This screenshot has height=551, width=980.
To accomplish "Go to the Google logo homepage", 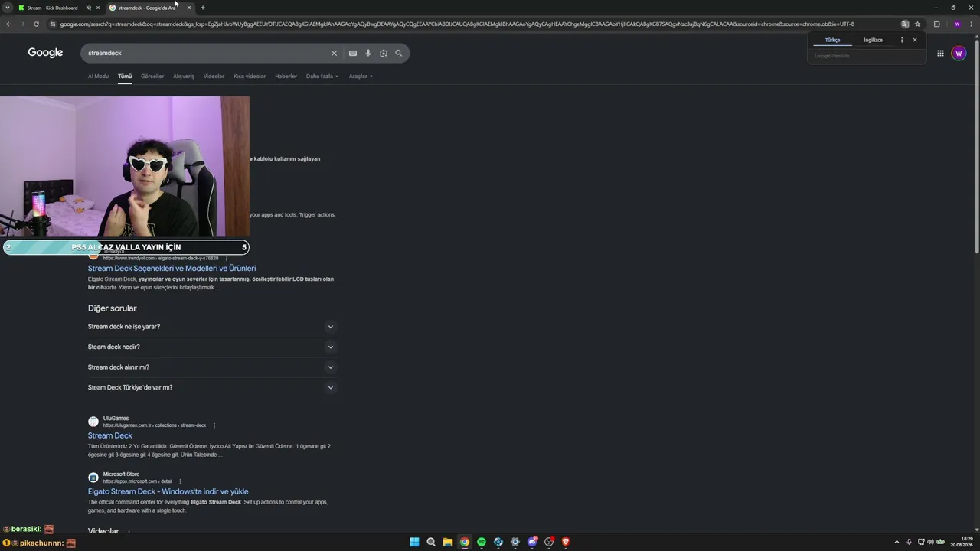I will (45, 53).
